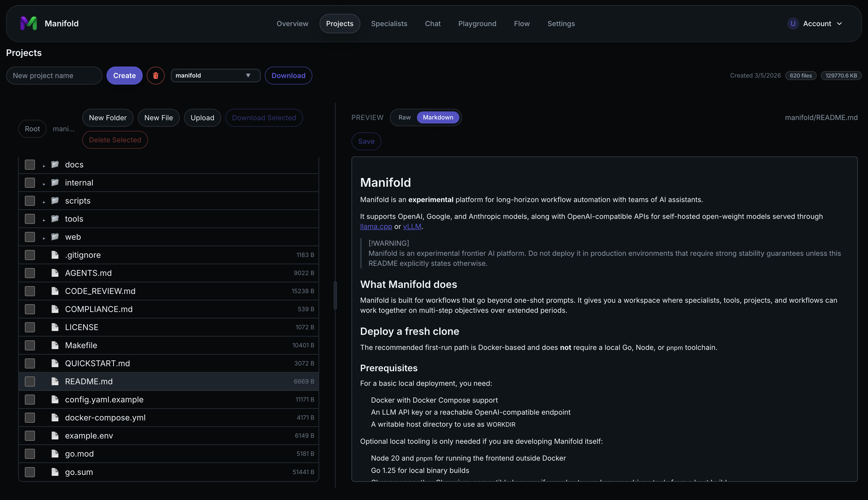The image size is (868, 500).
Task: Click the Create project button
Action: click(124, 76)
